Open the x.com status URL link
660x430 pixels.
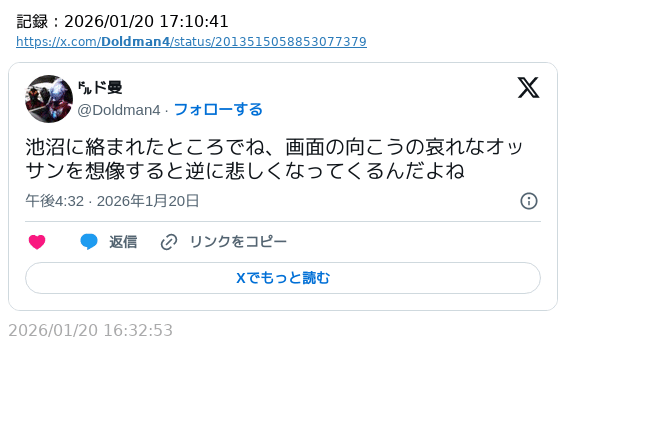point(191,42)
